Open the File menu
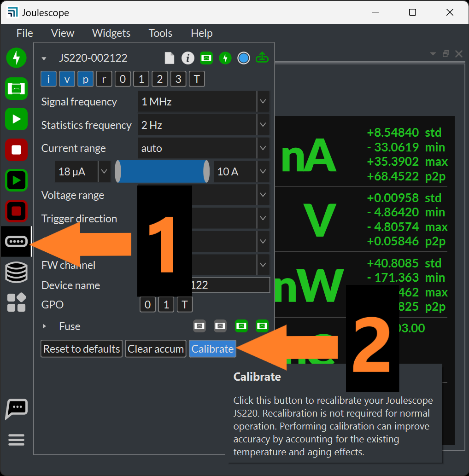Image resolution: width=469 pixels, height=476 pixels. 24,33
